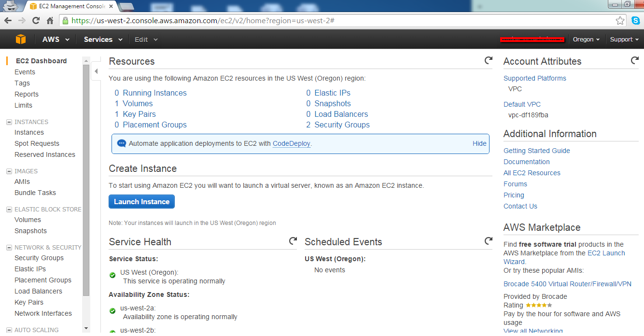This screenshot has width=644, height=336.
Task: Open Limits in the sidebar
Action: (24, 105)
